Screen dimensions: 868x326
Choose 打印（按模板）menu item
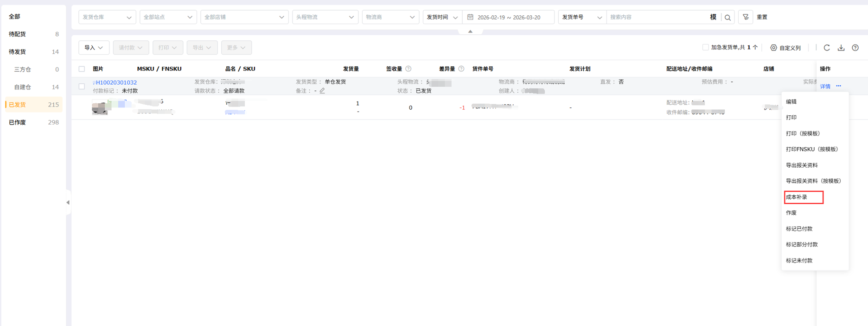point(815,133)
